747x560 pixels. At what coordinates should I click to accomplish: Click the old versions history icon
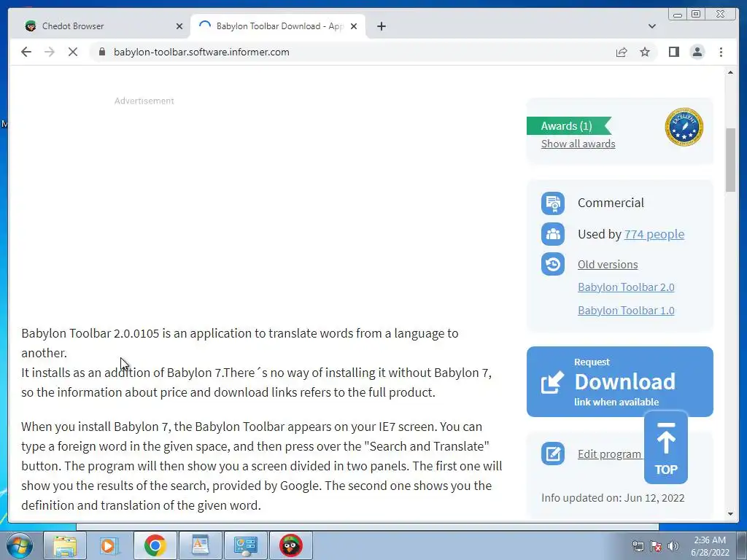[x=553, y=264]
